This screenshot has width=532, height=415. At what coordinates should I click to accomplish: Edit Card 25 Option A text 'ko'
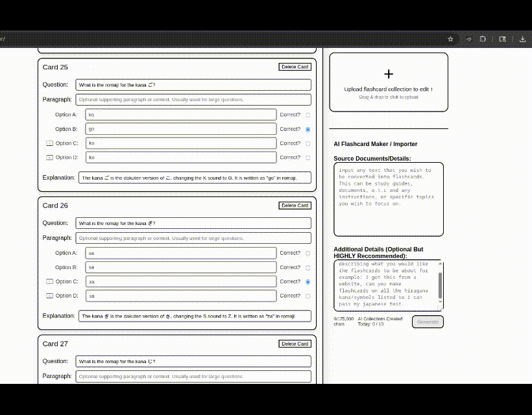(x=181, y=115)
